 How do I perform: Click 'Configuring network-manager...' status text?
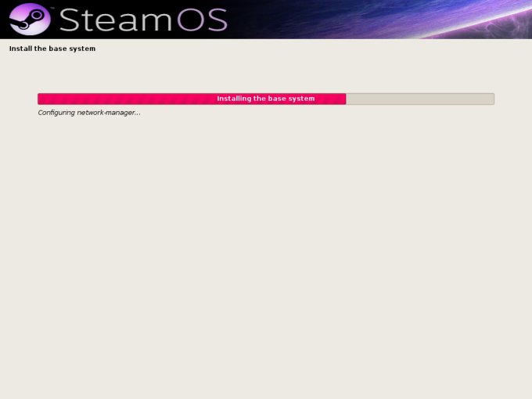coord(89,113)
